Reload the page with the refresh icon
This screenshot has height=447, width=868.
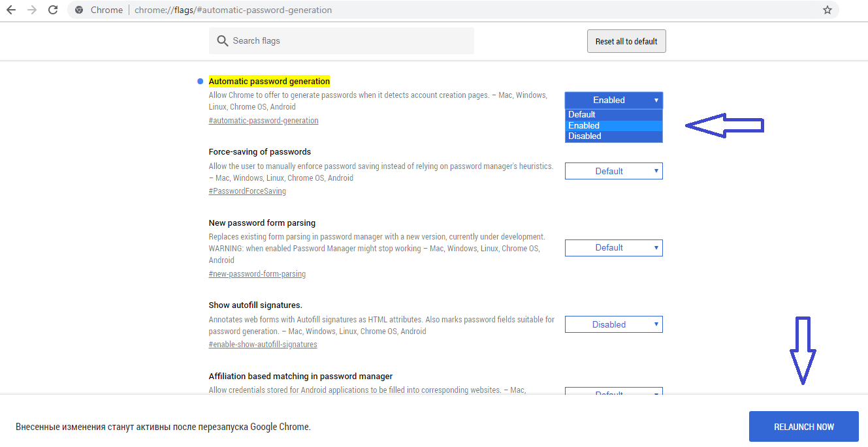(x=53, y=10)
